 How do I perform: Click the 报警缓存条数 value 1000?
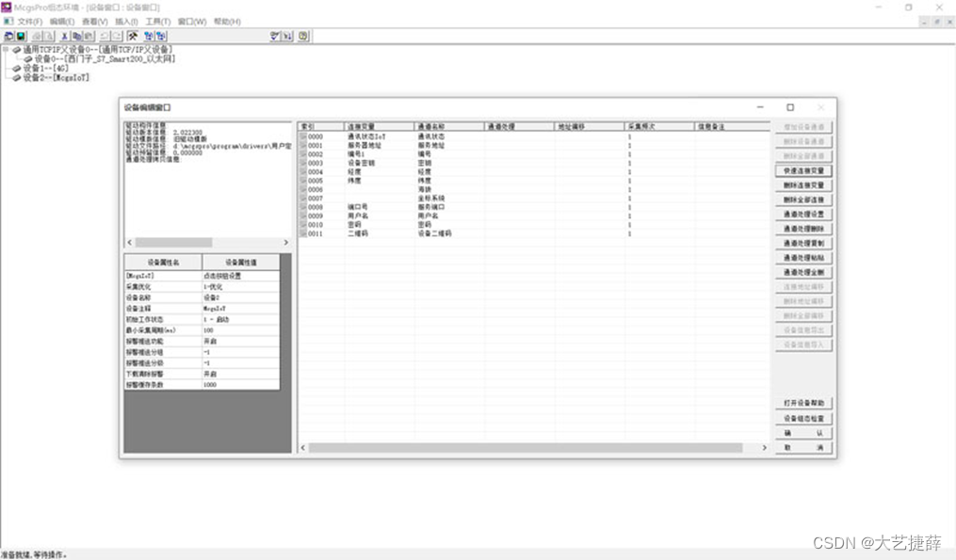click(x=241, y=385)
